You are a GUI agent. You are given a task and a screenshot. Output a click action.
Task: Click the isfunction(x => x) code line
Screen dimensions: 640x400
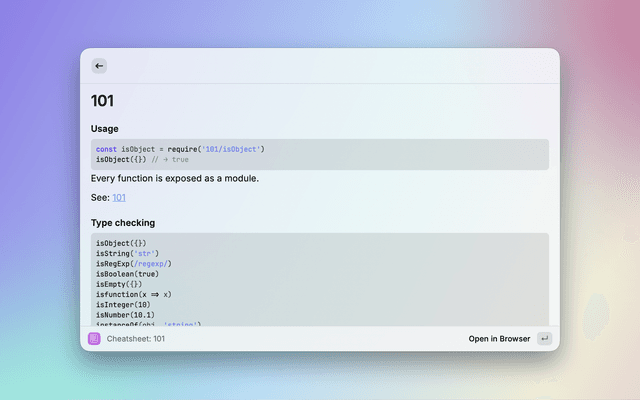point(134,294)
